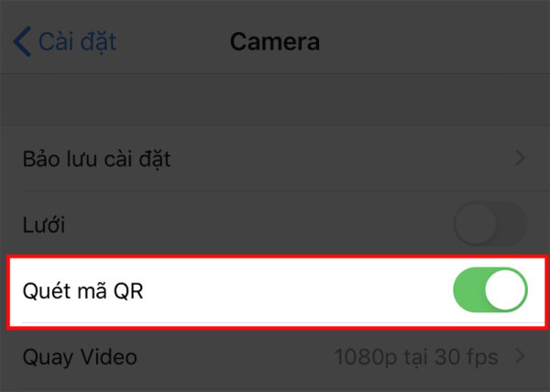Enable the Lưới grid switch

pyautogui.click(x=490, y=224)
